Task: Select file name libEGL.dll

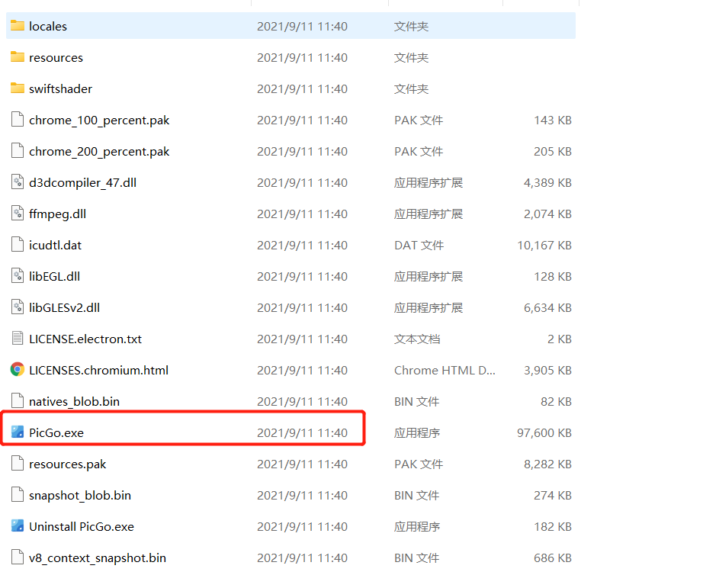Action: coord(55,277)
